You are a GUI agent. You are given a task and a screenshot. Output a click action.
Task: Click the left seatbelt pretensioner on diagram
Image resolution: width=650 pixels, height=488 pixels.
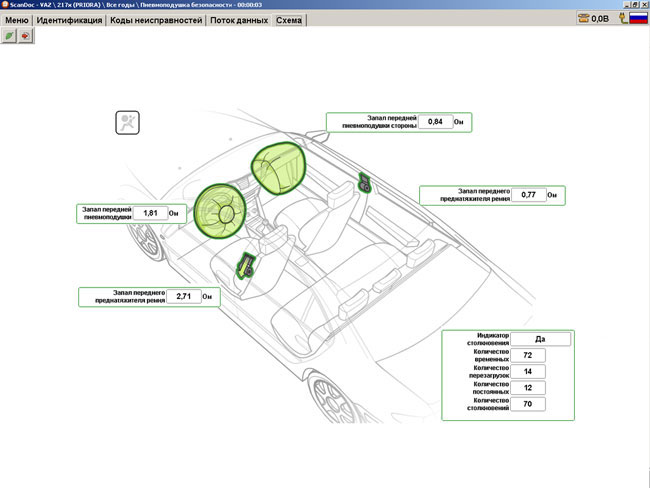pyautogui.click(x=244, y=266)
